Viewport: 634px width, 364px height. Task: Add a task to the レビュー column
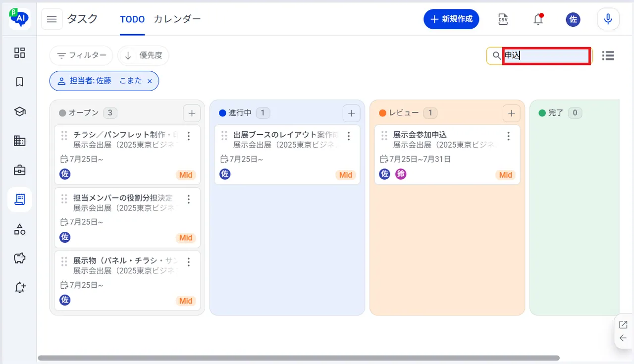pyautogui.click(x=511, y=113)
